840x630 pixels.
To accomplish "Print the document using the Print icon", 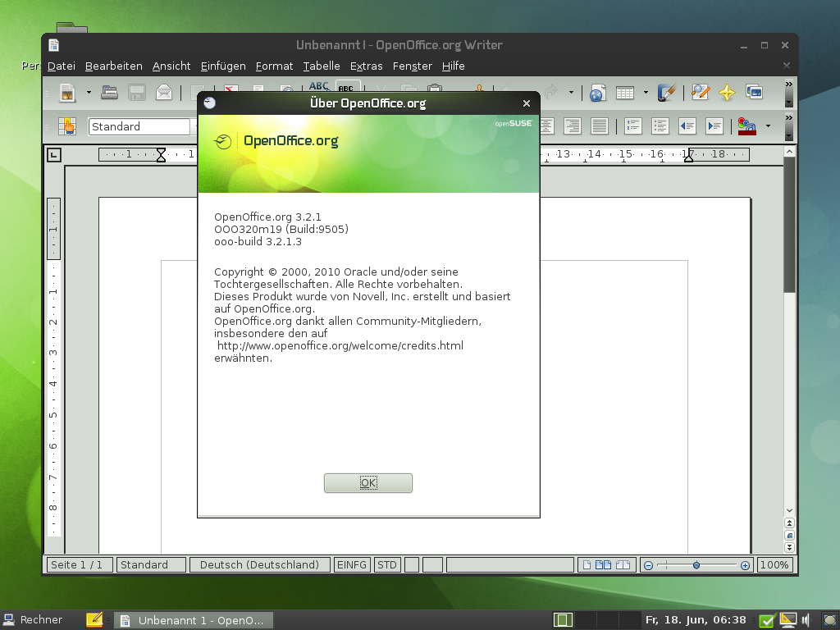I will tap(258, 89).
